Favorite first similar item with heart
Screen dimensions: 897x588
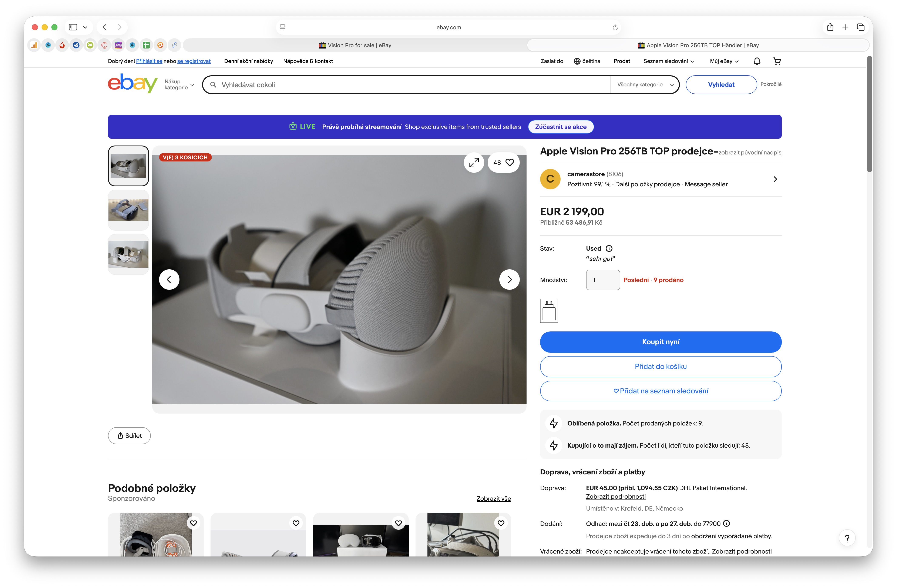(x=193, y=523)
